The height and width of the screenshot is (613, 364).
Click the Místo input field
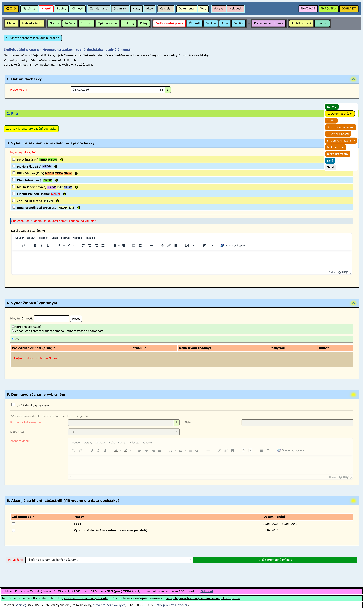(x=297, y=423)
